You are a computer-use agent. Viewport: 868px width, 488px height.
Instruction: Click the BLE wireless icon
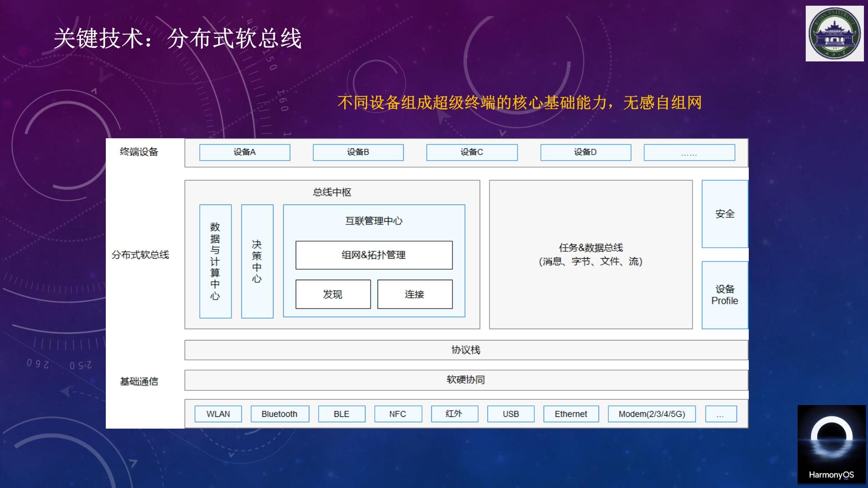click(341, 413)
